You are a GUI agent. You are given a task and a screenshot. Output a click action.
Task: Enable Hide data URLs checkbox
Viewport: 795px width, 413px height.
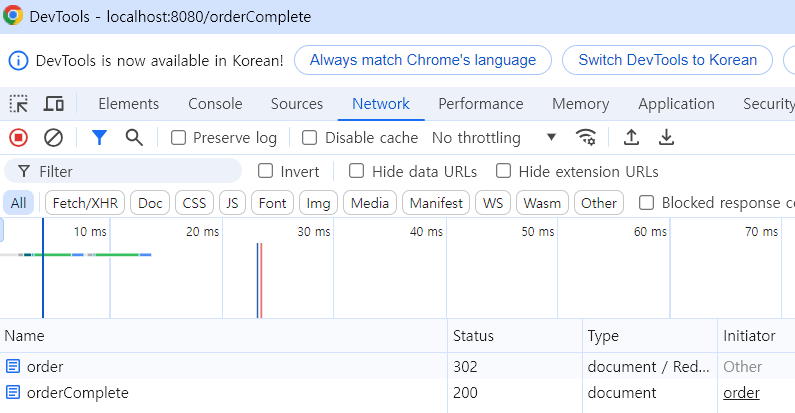pos(356,171)
